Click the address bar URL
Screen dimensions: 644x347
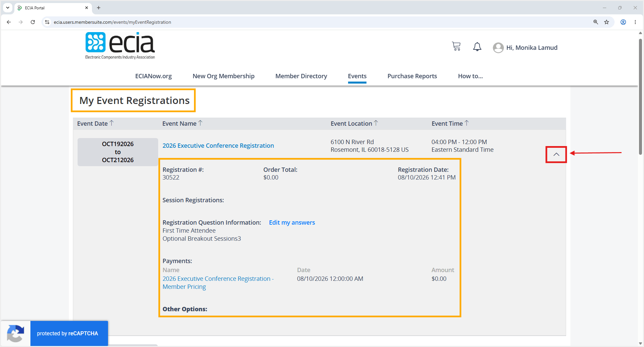112,22
